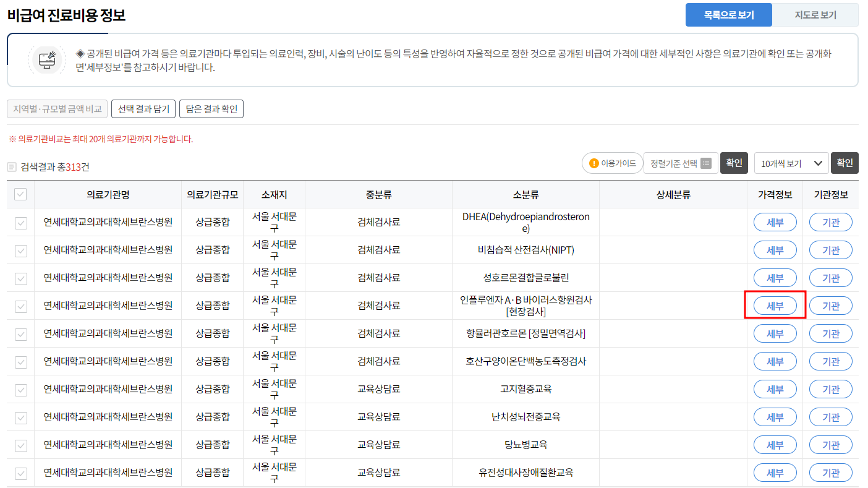The width and height of the screenshot is (868, 488).
Task: Click 서울 서대문구 cell in 유전성대사장애질환교육 row
Action: (274, 473)
